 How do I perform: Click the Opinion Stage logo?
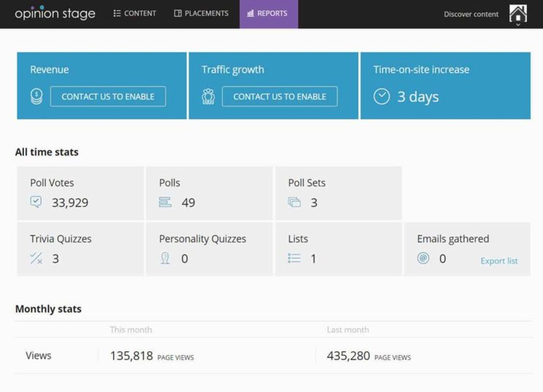pyautogui.click(x=55, y=13)
